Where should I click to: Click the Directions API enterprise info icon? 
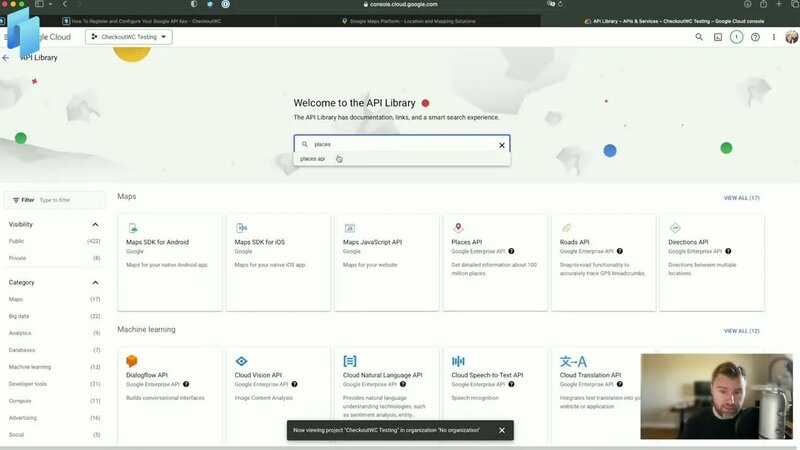click(728, 251)
